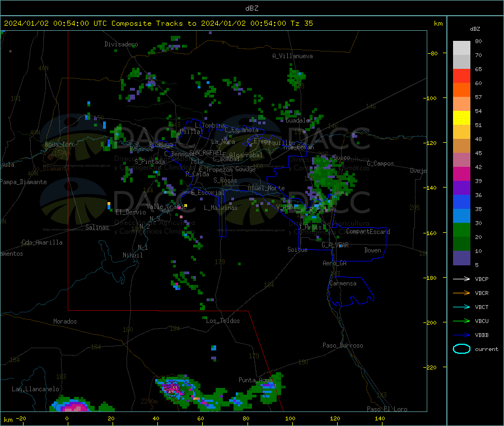This screenshot has height=426, width=504.
Task: Click the white VBCP arrow legend icon
Action: (x=461, y=279)
